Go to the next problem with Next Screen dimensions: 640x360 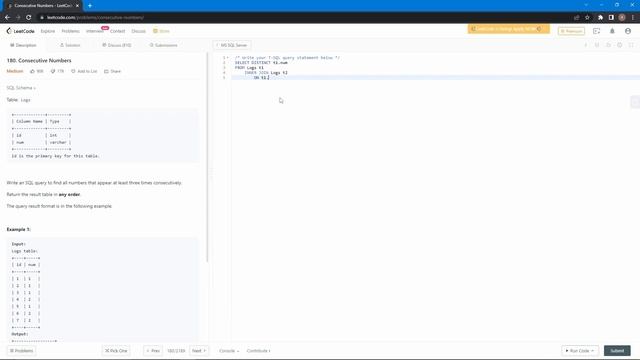click(x=199, y=351)
